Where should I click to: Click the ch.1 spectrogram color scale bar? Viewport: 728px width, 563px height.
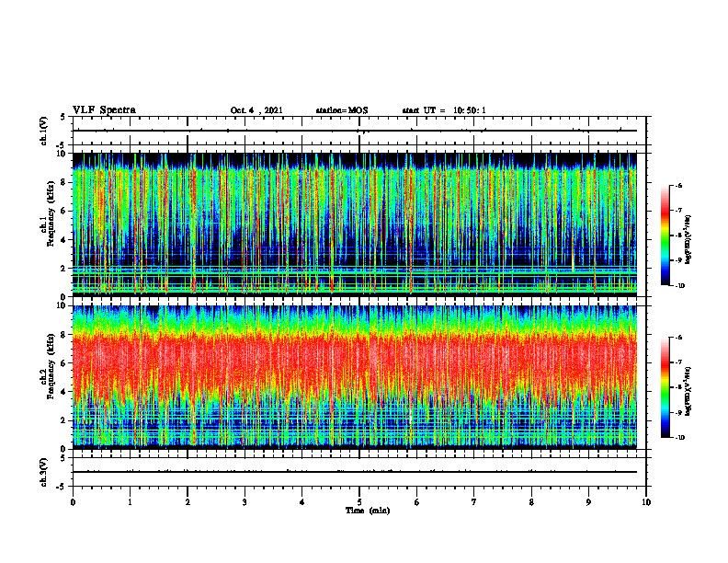[x=665, y=236]
